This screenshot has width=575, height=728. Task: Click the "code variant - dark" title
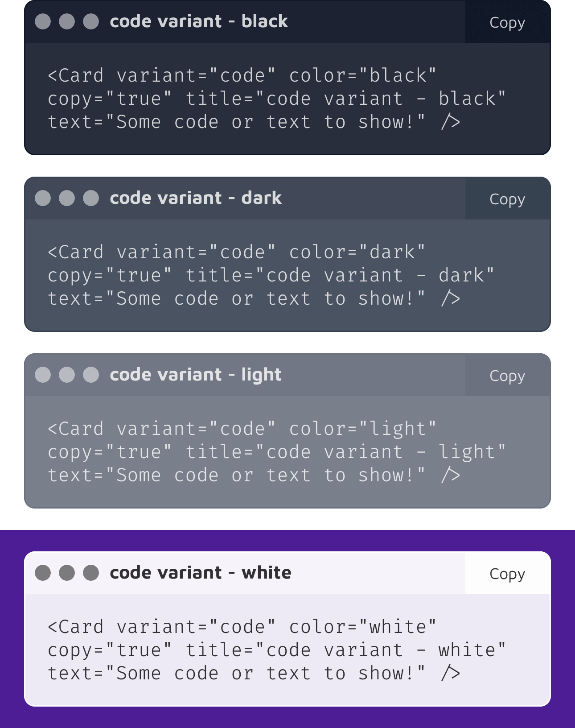[196, 198]
